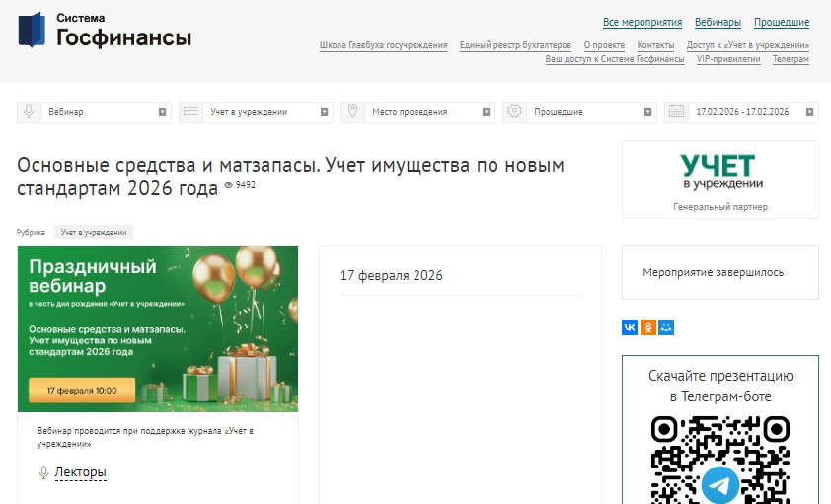Click the calendar icon in date filter
The image size is (831, 504).
point(676,112)
